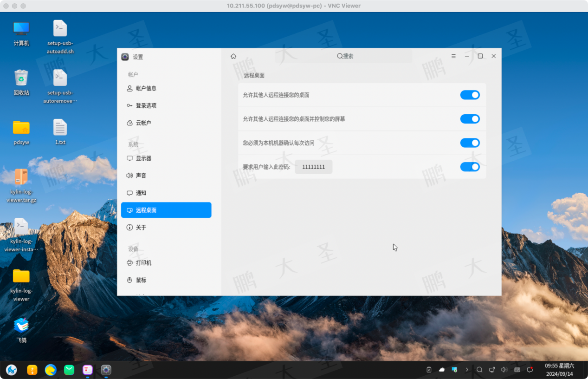Screen dimensions: 588x379
Task: Toggle 允许其他人远程连接您的桌面 switch
Action: click(470, 95)
